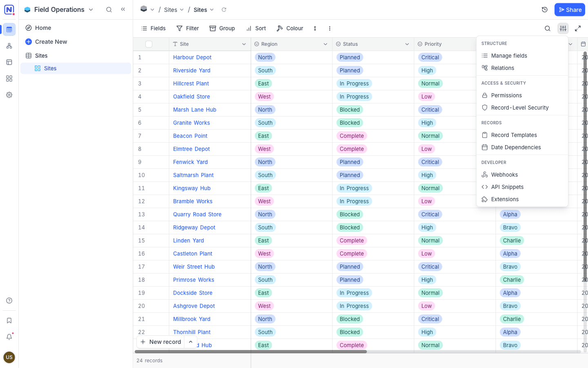
Task: Open the audit history clock icon
Action: (x=544, y=10)
